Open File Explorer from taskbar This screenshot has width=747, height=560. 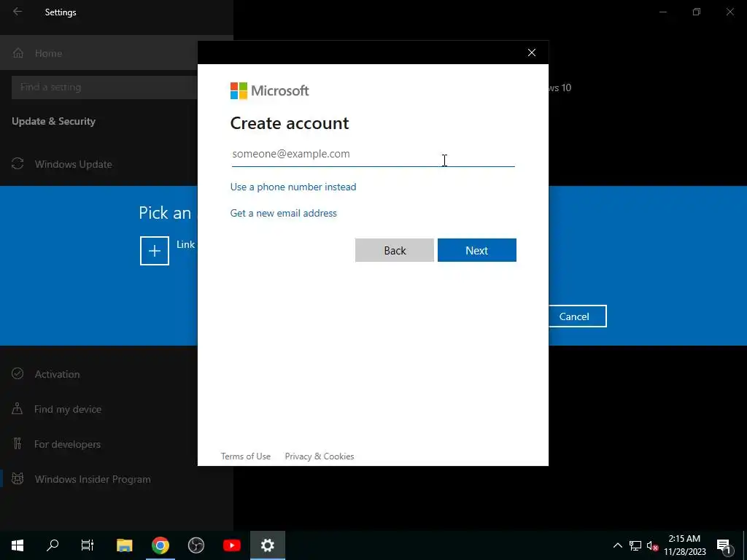(x=124, y=545)
